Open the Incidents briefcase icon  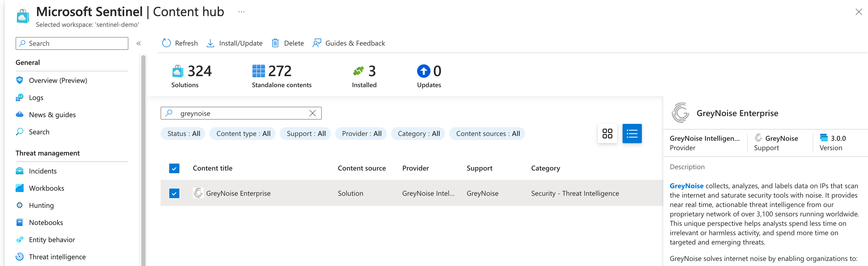point(20,171)
